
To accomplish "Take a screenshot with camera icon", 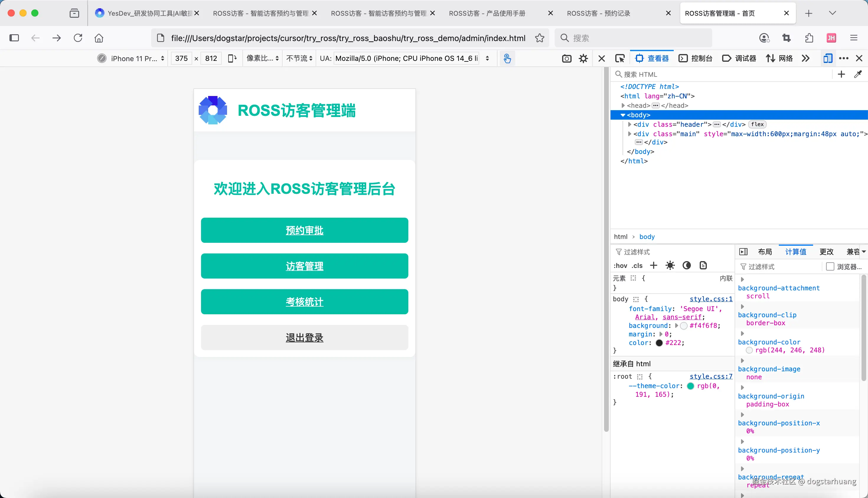I will click(567, 58).
